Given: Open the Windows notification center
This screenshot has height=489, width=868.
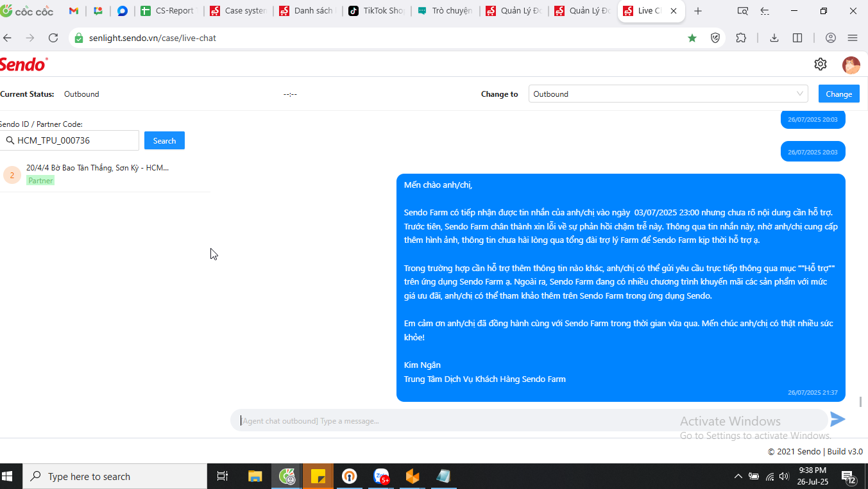Looking at the screenshot, I should [849, 476].
